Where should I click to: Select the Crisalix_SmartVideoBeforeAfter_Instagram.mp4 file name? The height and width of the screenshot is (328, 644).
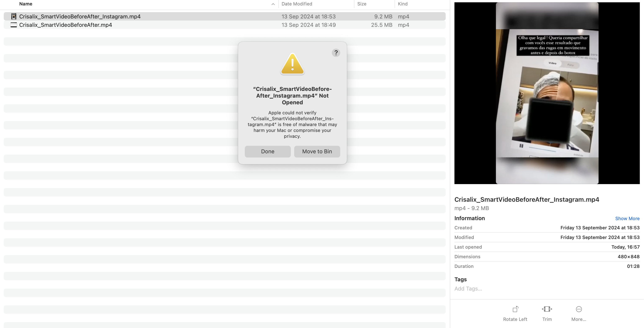(x=80, y=17)
